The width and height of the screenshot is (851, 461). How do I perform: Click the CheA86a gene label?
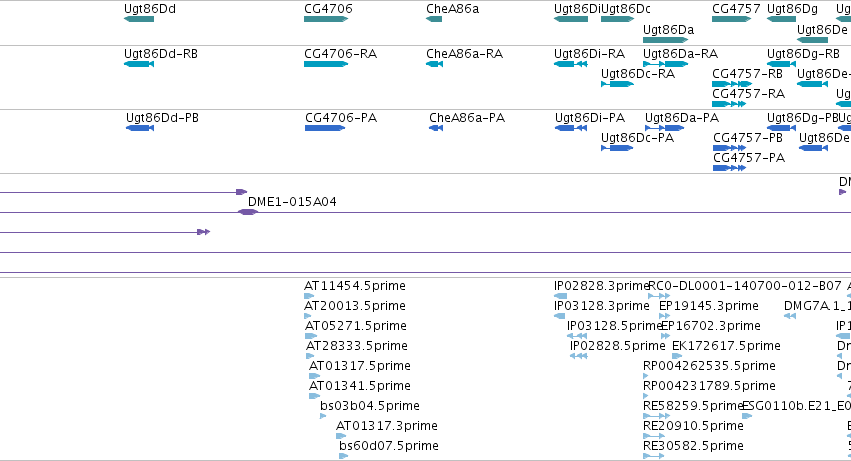(x=453, y=9)
